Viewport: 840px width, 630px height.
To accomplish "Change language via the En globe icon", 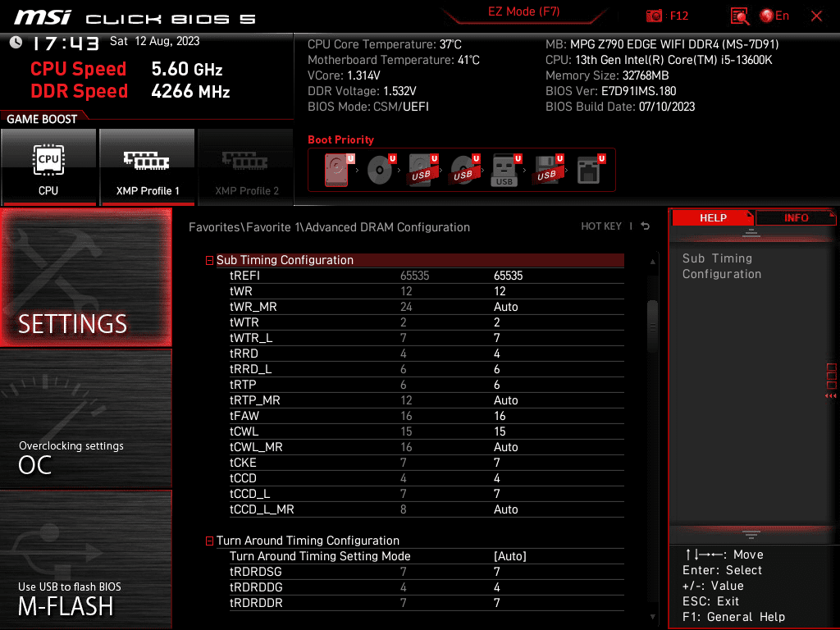I will [774, 16].
